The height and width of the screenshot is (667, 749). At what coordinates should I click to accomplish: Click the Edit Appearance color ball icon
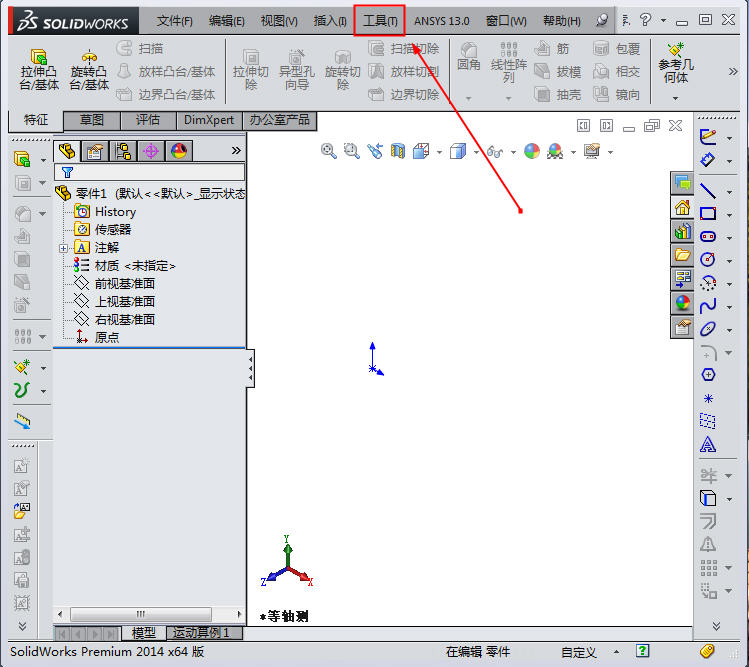(531, 151)
